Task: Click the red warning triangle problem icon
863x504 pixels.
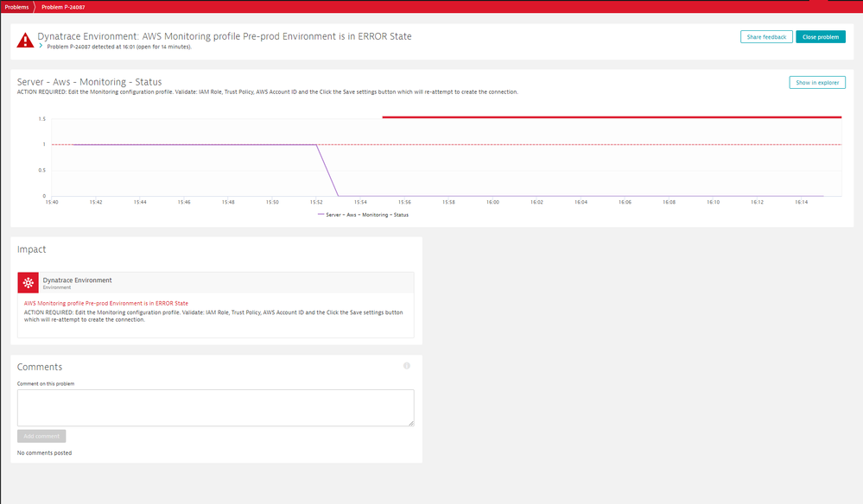Action: coord(25,41)
